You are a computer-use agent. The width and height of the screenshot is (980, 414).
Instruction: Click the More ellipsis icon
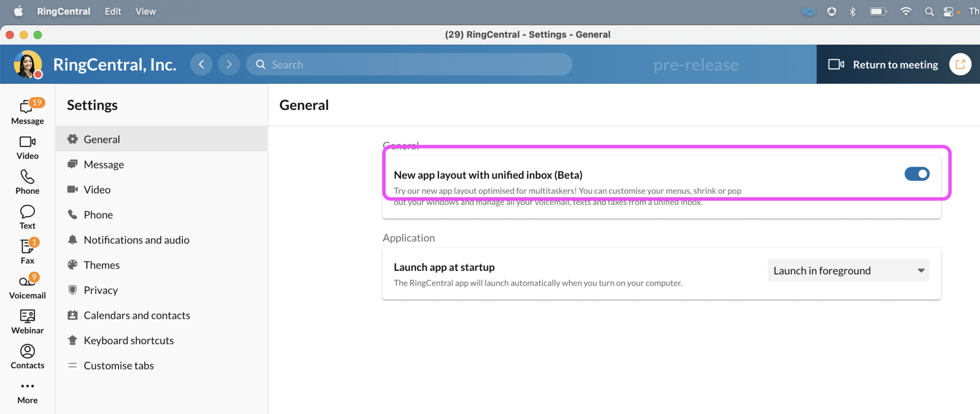tap(27, 386)
